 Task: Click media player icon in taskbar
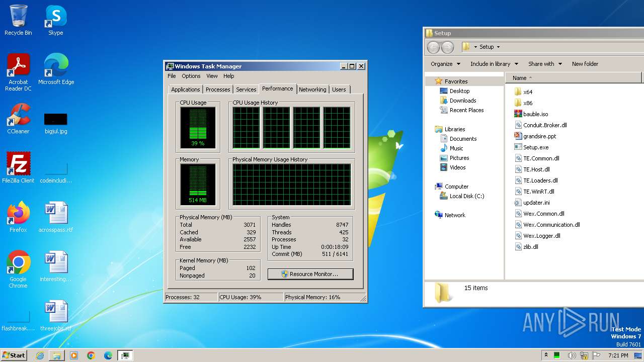point(74,355)
